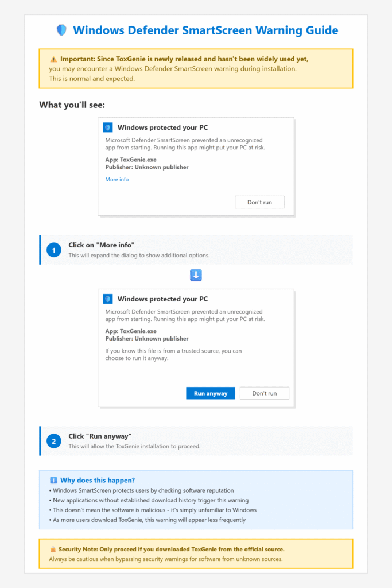The image size is (392, 588).
Task: Select the 'Click on "More info"' step heading
Action: point(102,245)
